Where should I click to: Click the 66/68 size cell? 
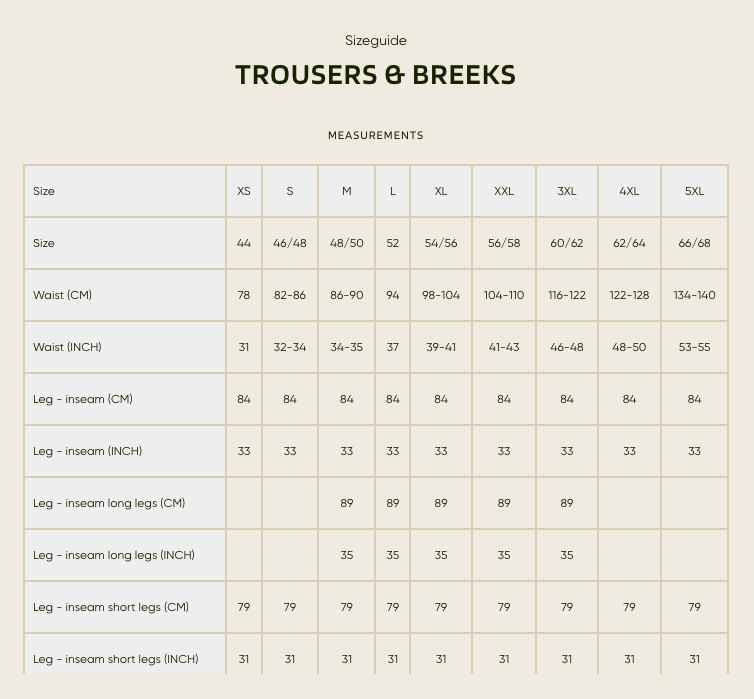694,243
